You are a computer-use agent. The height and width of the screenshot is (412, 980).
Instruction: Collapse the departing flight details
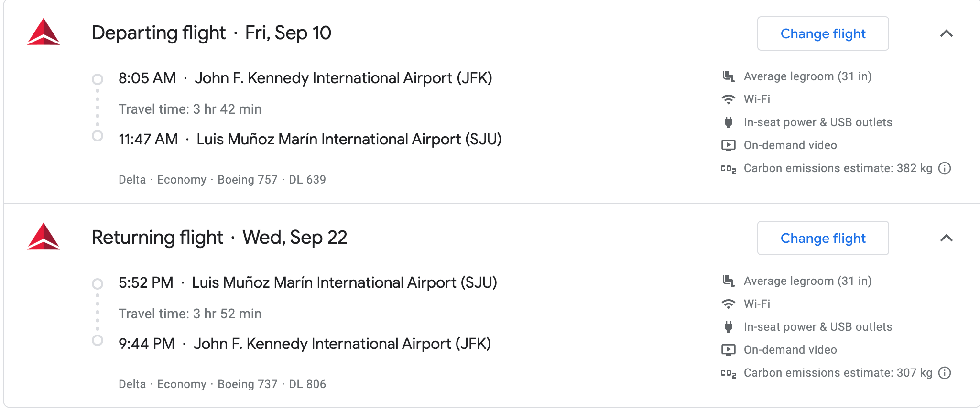click(946, 33)
